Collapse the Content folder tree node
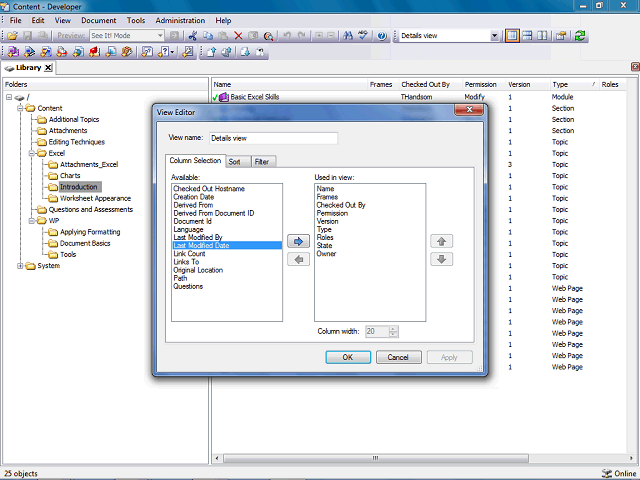 tap(20, 108)
